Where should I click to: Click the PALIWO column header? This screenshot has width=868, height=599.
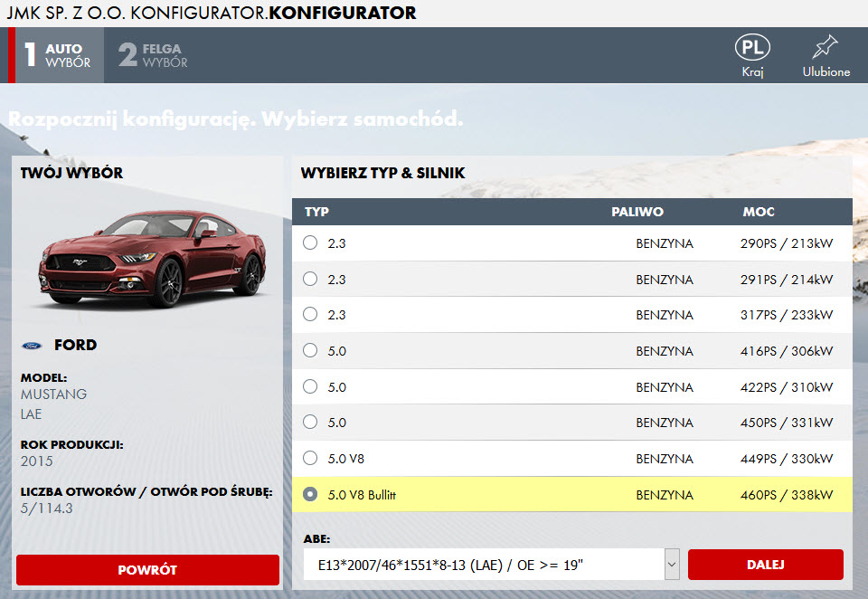(637, 212)
